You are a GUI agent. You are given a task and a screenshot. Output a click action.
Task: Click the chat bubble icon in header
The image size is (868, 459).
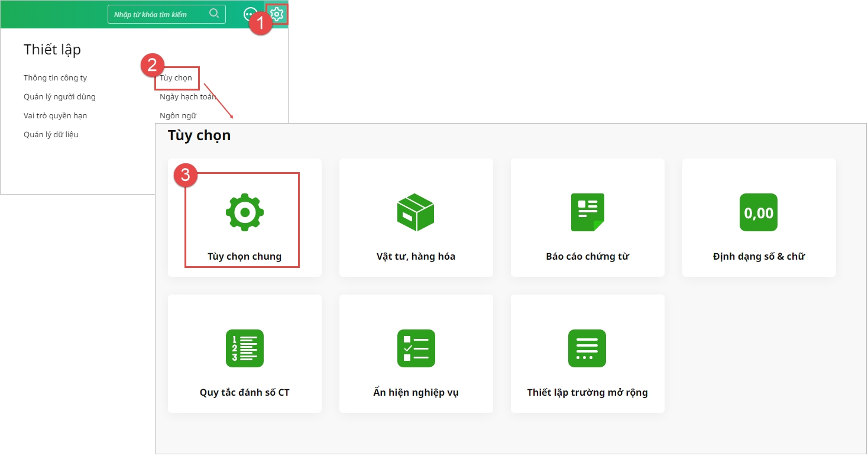251,14
